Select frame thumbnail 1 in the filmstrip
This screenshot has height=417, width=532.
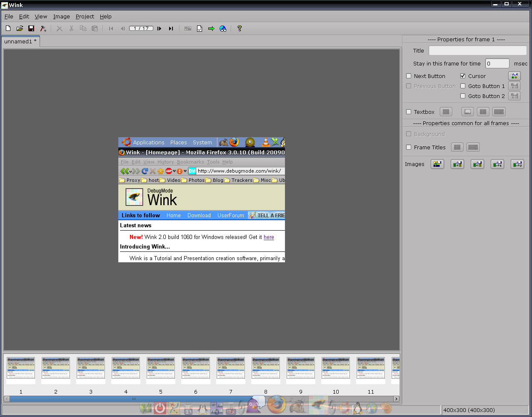[21, 369]
